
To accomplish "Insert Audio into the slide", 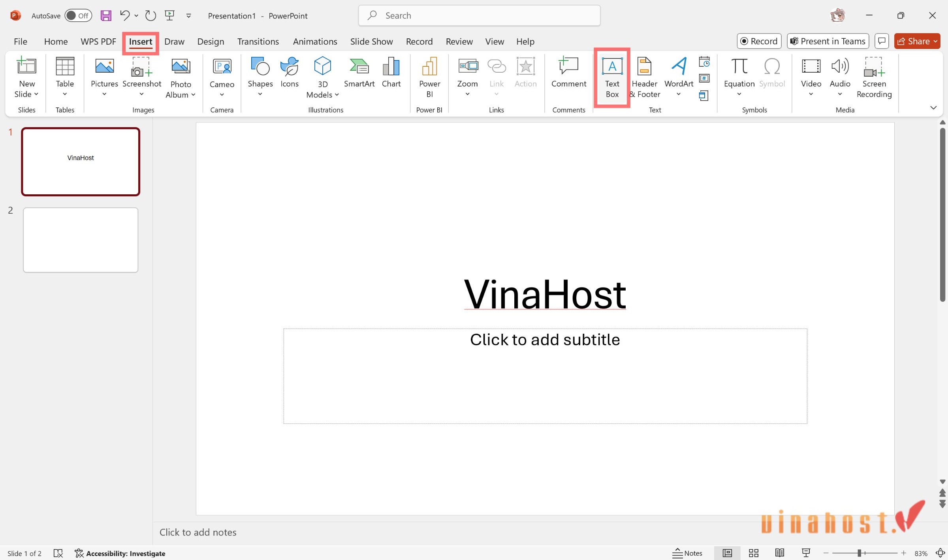I will coord(840,77).
